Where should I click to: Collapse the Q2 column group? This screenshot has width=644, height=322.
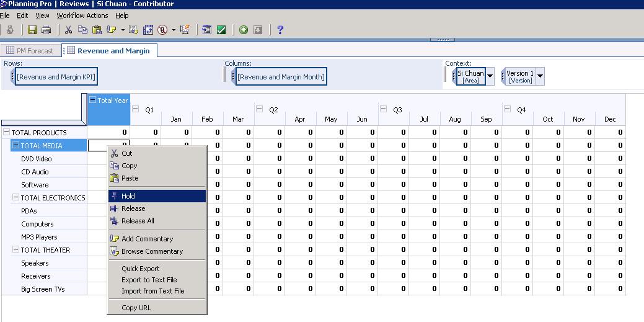(x=260, y=109)
